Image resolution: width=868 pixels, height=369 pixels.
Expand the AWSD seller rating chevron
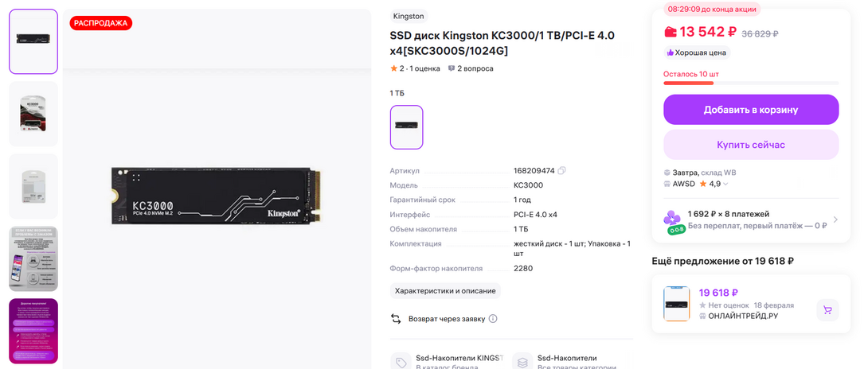tap(725, 184)
